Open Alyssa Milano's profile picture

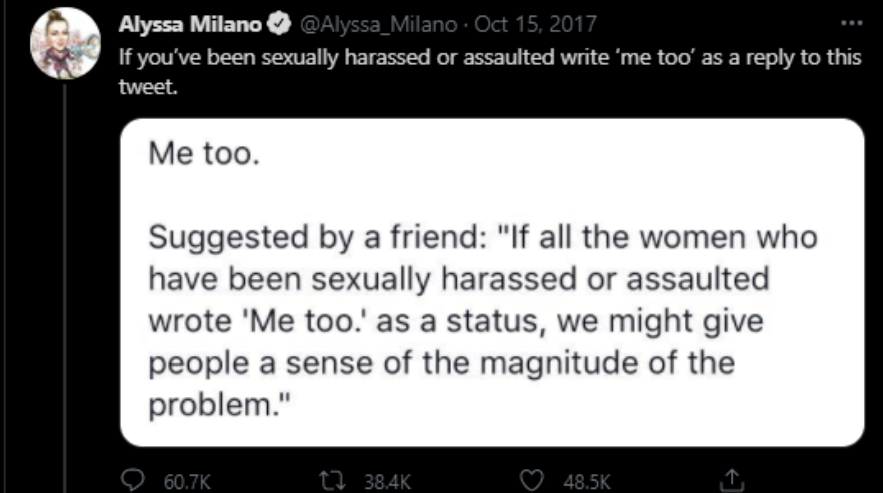[x=64, y=48]
